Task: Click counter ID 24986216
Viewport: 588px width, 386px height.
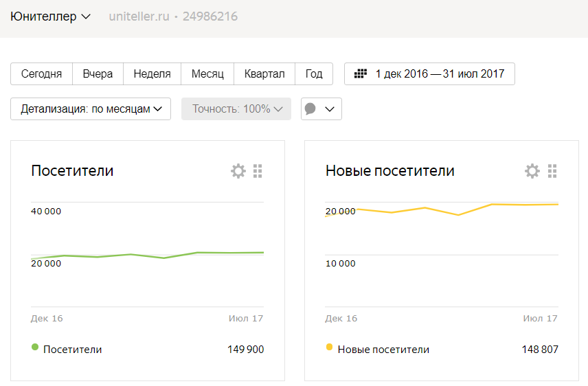Action: 210,16
